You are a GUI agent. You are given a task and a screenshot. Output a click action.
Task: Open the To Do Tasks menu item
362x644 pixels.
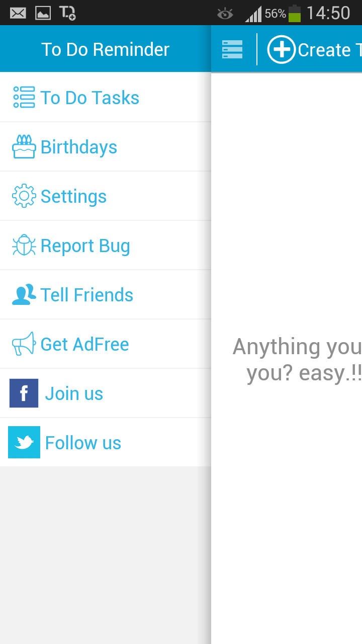(90, 98)
